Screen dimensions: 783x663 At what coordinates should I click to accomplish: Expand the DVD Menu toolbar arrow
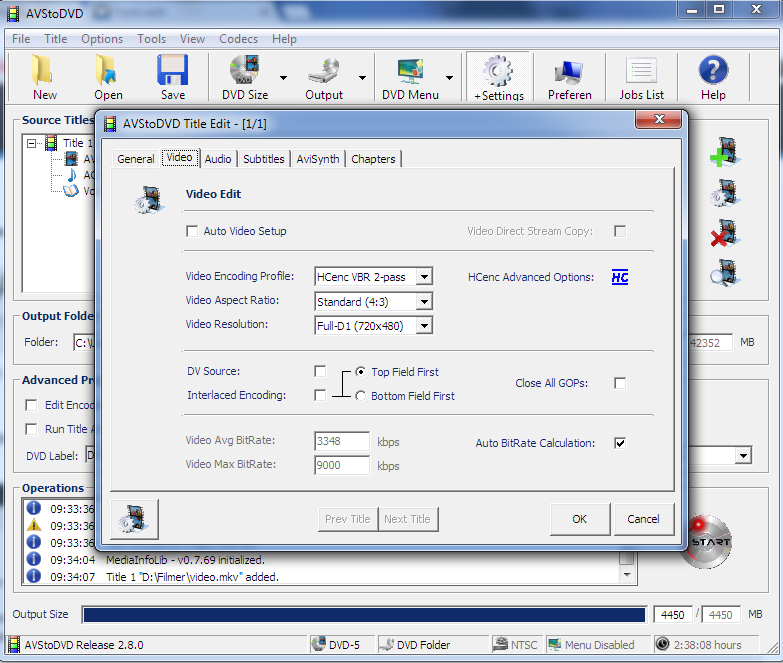(449, 77)
